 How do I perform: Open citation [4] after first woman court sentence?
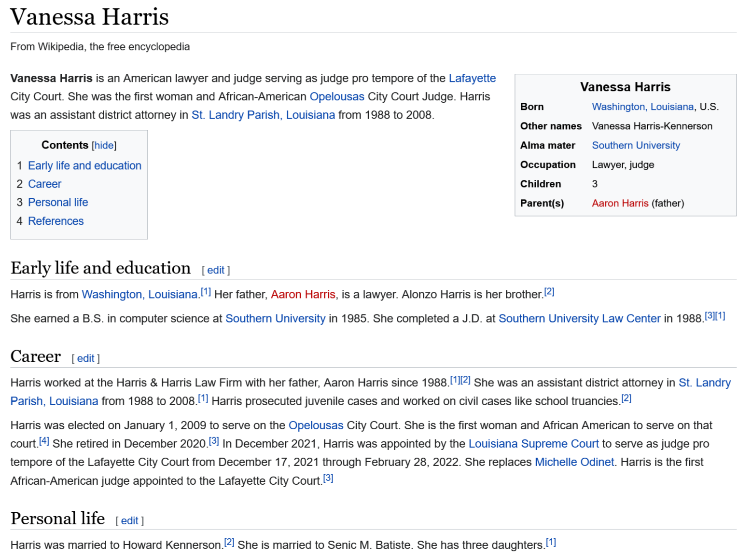coord(44,440)
